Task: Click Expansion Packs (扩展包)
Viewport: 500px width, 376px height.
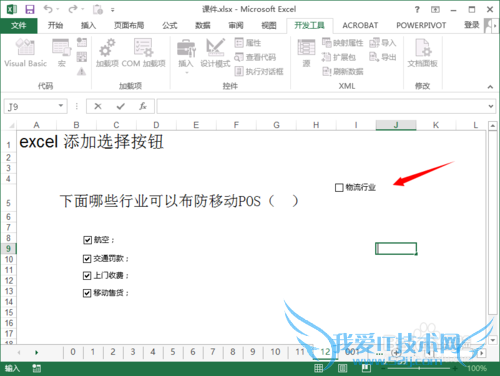Action: (339, 57)
